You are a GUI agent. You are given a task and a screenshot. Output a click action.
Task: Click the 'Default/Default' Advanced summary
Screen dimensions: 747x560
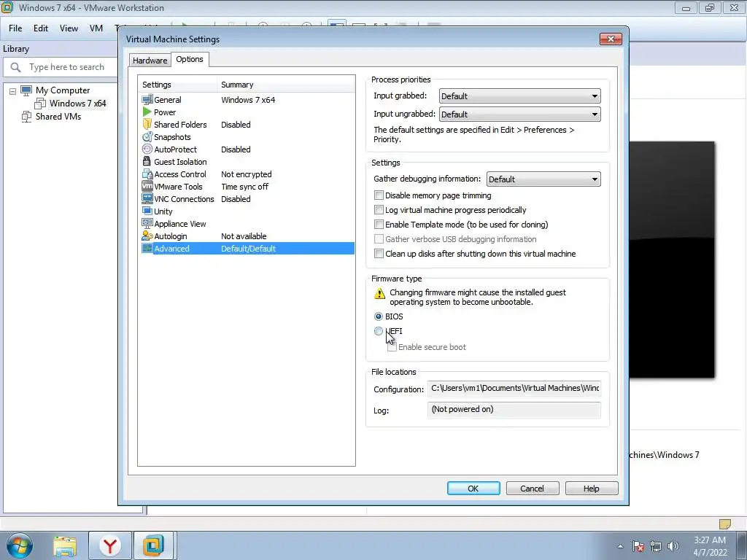[248, 249]
